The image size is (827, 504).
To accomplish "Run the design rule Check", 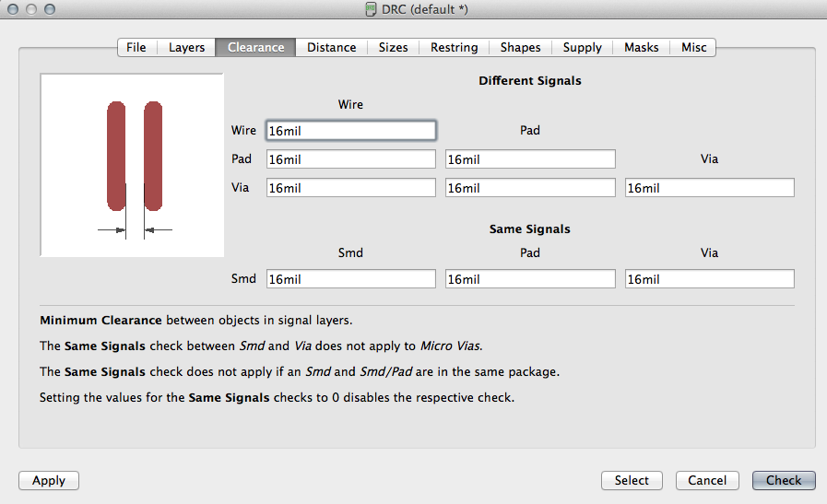I will [784, 480].
